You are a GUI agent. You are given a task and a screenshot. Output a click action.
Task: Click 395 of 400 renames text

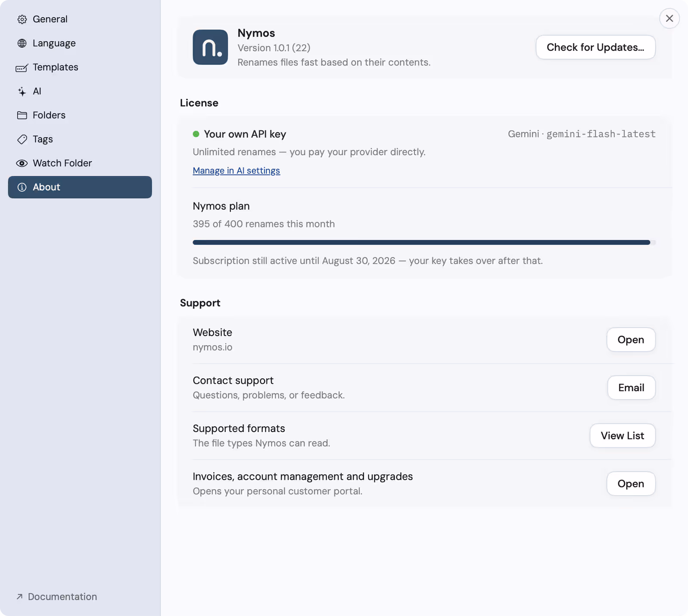click(x=264, y=224)
